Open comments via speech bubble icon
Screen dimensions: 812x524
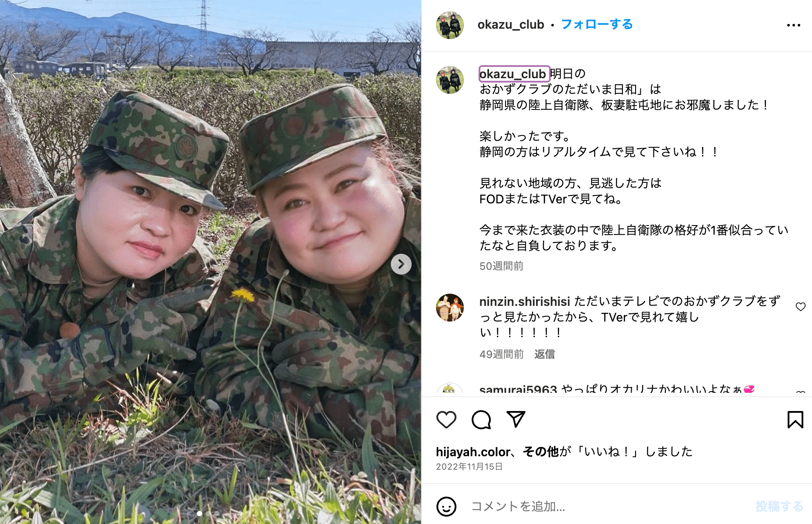pyautogui.click(x=481, y=420)
